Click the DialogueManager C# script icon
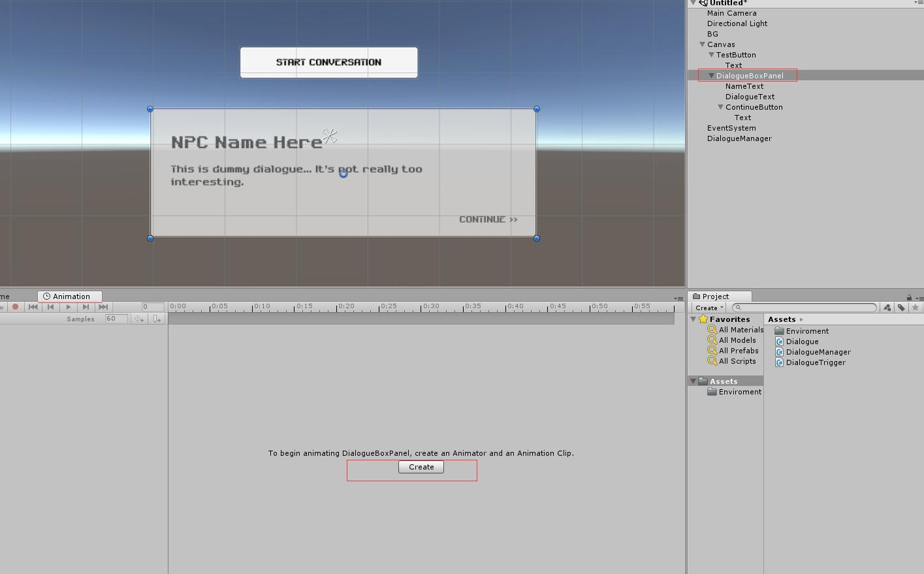This screenshot has height=574, width=924. [779, 352]
